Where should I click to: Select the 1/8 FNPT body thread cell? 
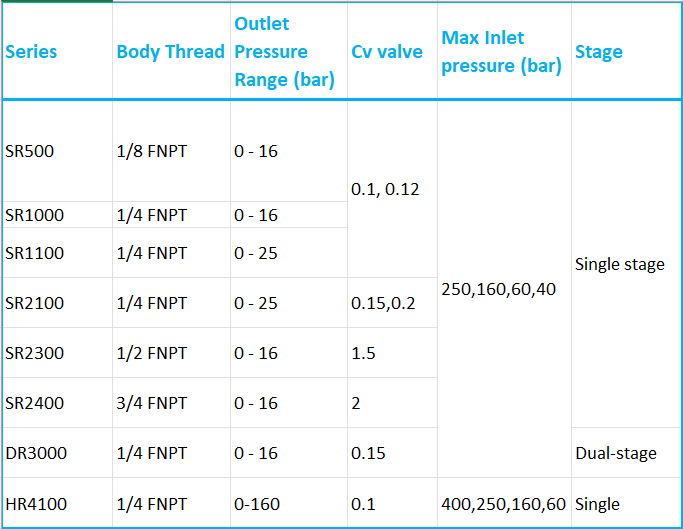pos(152,152)
